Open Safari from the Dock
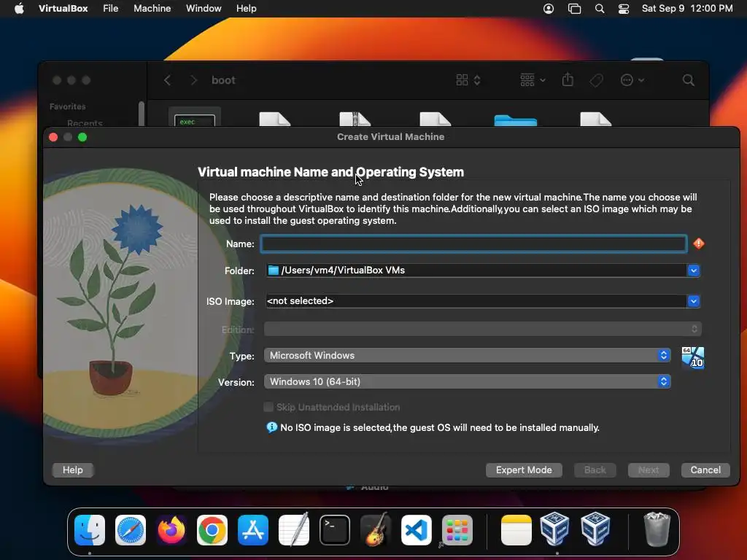The width and height of the screenshot is (747, 560). tap(131, 530)
